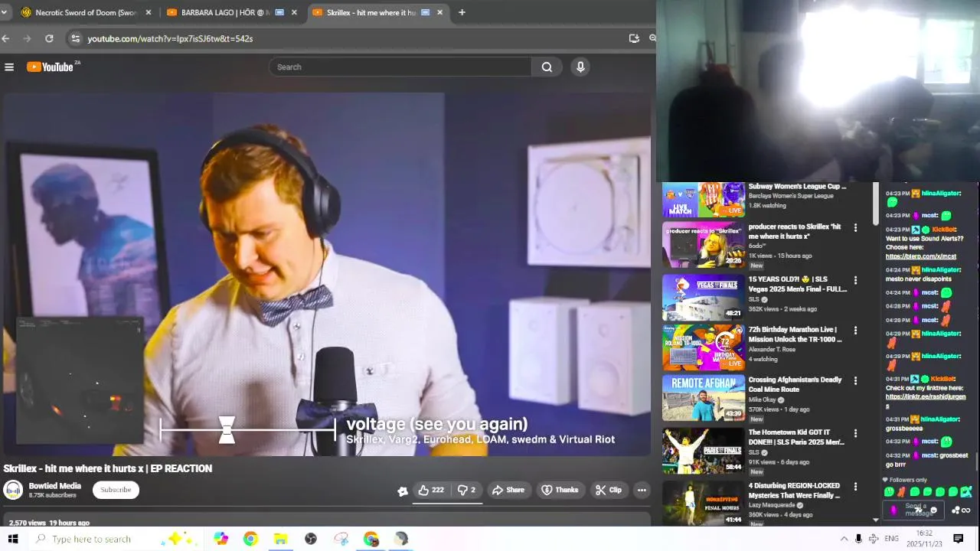Screen dimensions: 980x551
Task: Reload the page in the browser
Action: click(x=49, y=38)
